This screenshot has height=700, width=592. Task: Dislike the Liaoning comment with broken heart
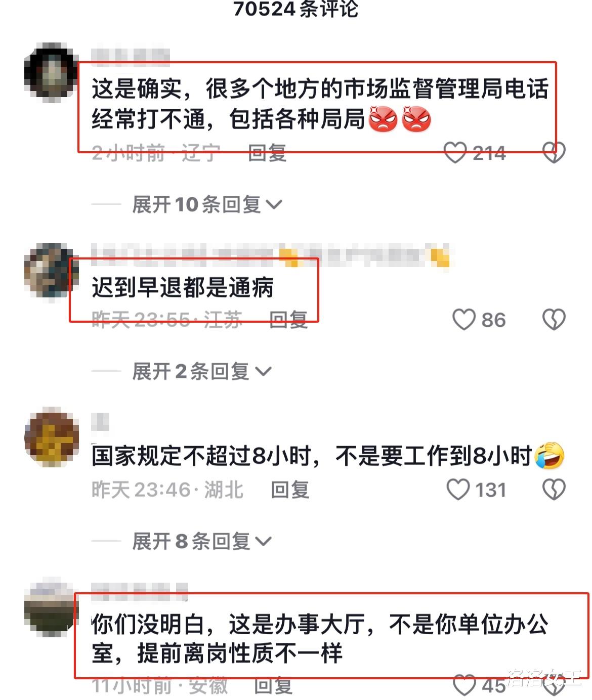tap(554, 153)
